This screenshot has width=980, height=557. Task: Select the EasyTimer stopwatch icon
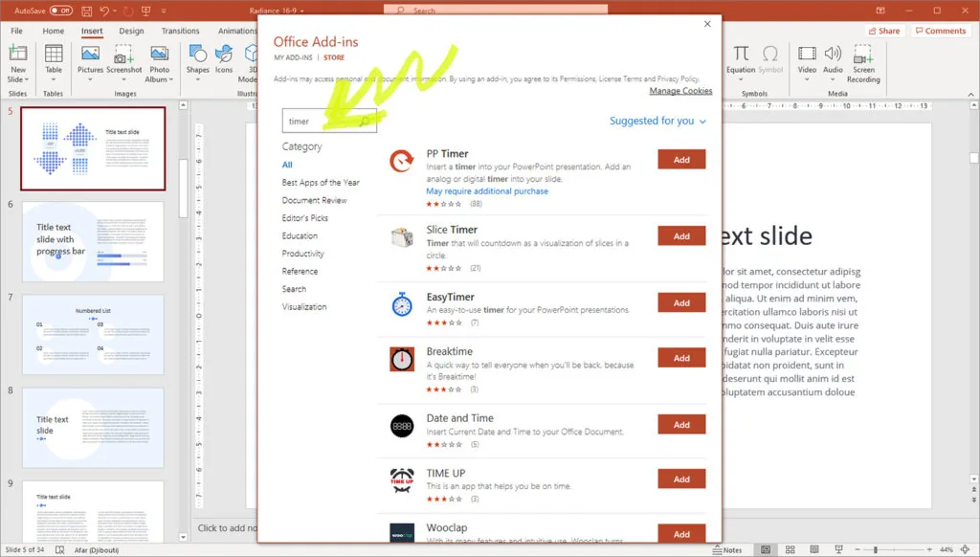click(x=402, y=303)
